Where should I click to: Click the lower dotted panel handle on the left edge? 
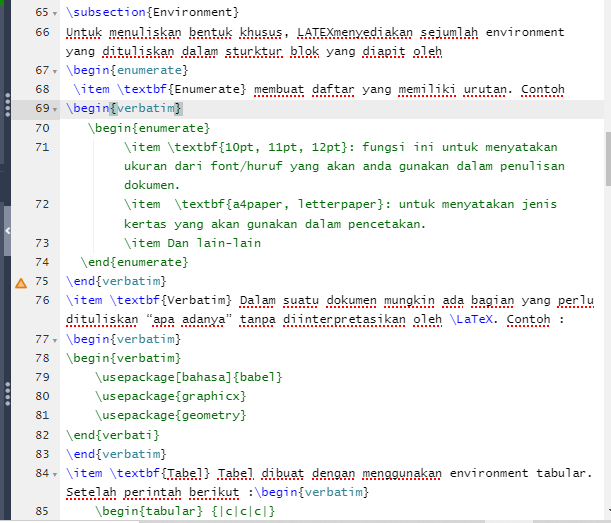click(7, 394)
